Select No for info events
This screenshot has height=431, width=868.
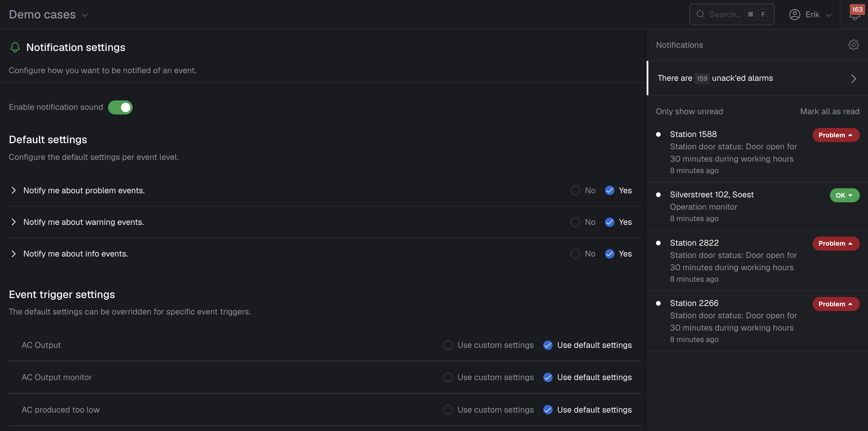click(575, 254)
